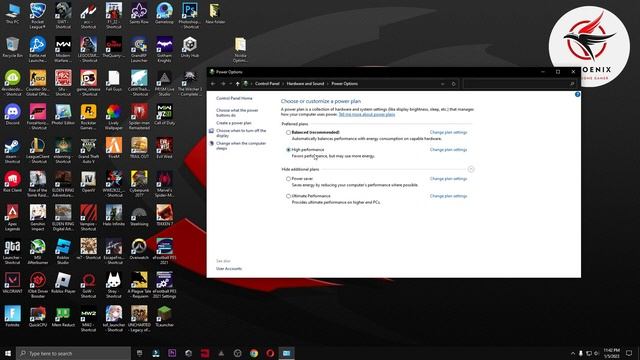Open Nvidia Options folder on desktop
The height and width of the screenshot is (360, 640).
pos(240,50)
